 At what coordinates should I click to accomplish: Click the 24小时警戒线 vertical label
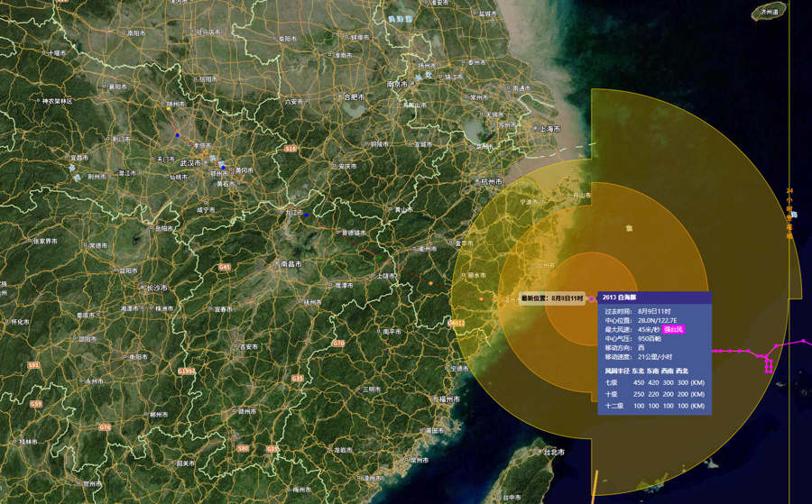pos(789,214)
